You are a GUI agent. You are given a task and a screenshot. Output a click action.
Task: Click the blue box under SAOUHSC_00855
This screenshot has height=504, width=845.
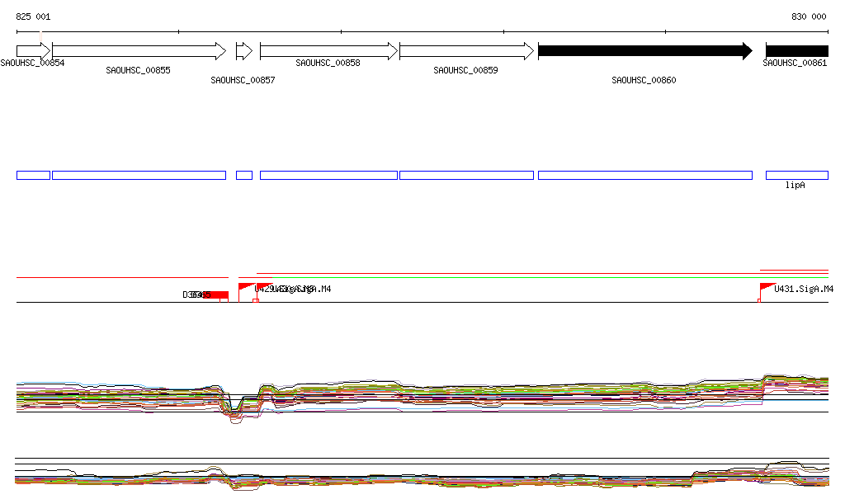click(x=139, y=175)
